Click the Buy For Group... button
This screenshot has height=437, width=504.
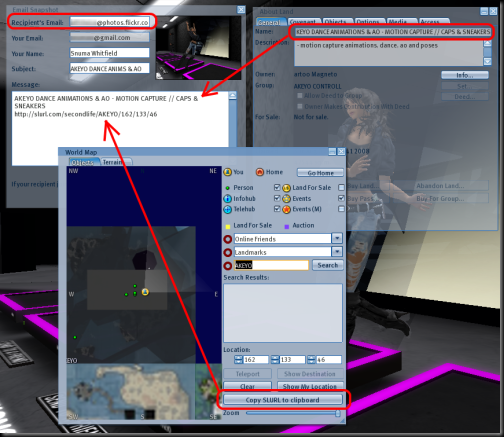pos(441,199)
